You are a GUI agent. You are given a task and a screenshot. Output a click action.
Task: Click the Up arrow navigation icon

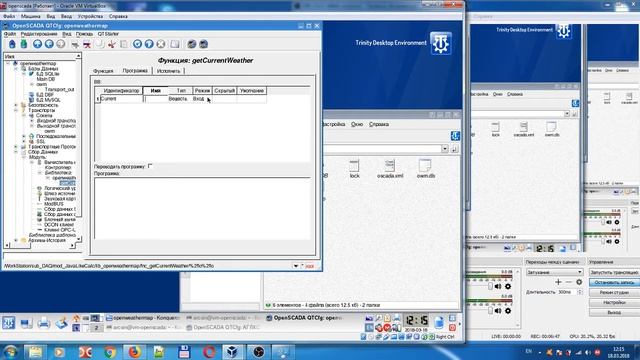(37, 44)
